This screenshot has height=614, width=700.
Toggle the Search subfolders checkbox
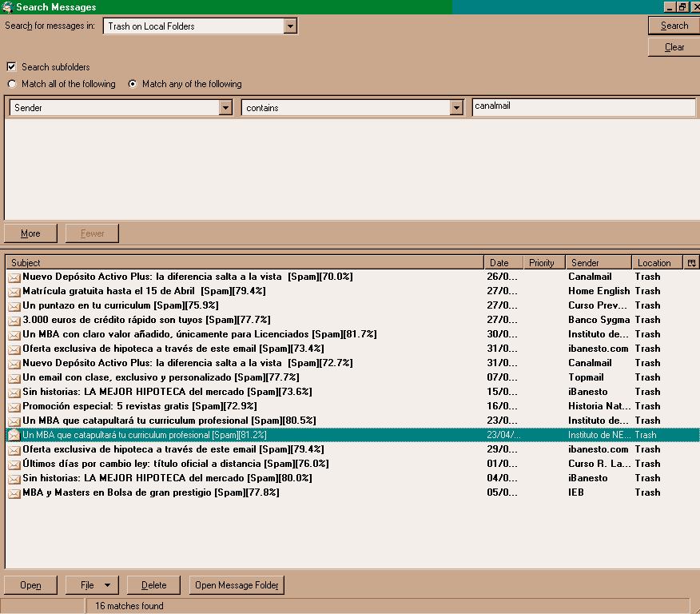[12, 67]
